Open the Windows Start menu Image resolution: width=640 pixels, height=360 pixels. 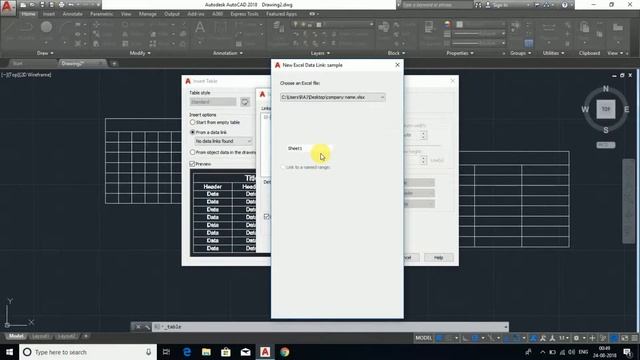(x=9, y=352)
